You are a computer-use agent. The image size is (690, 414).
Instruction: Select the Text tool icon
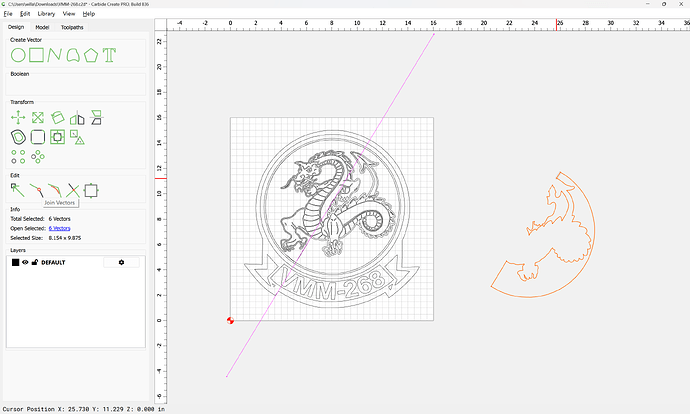coord(108,55)
